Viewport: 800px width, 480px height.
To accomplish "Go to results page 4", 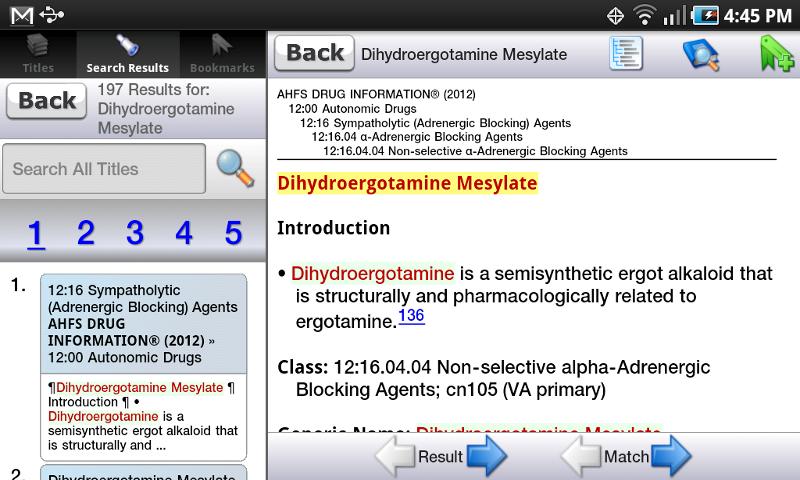I will click(x=184, y=233).
